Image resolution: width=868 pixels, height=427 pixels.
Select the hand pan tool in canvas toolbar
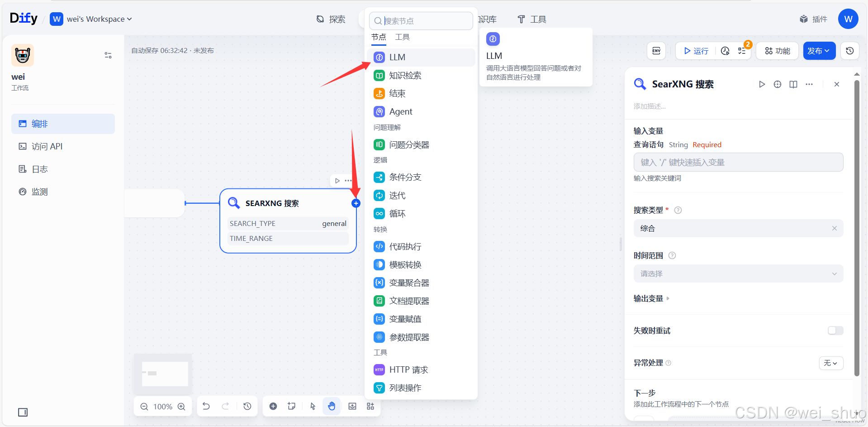click(x=332, y=406)
